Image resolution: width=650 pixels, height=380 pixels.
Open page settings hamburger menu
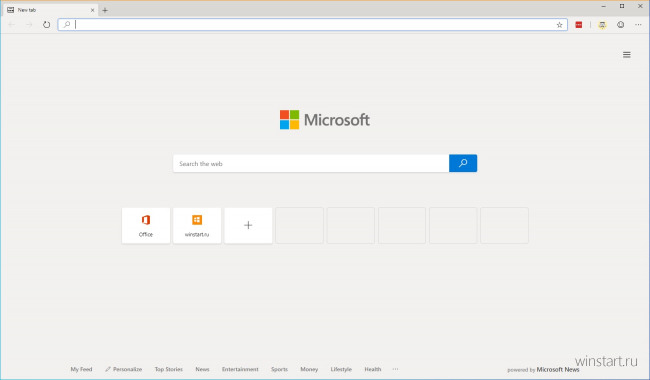click(x=627, y=55)
